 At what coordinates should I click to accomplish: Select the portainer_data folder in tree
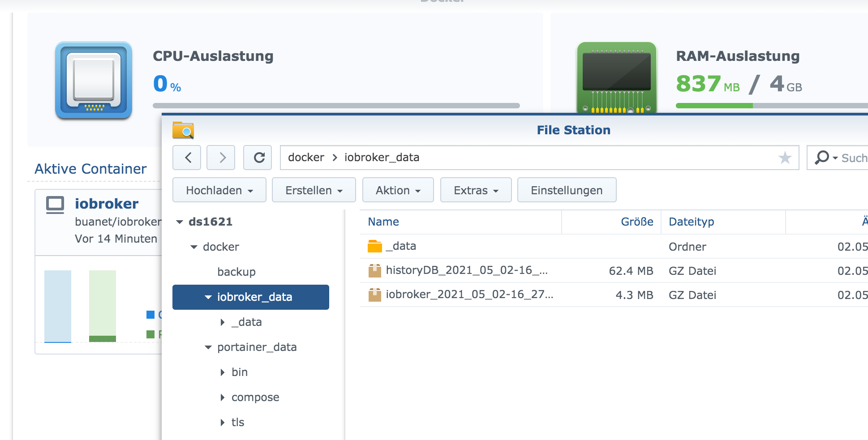(257, 347)
